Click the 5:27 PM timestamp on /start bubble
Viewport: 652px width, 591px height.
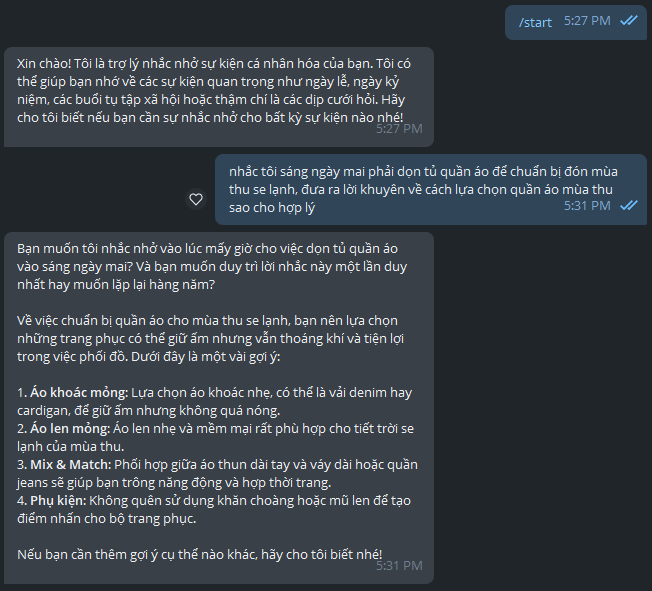coord(587,21)
